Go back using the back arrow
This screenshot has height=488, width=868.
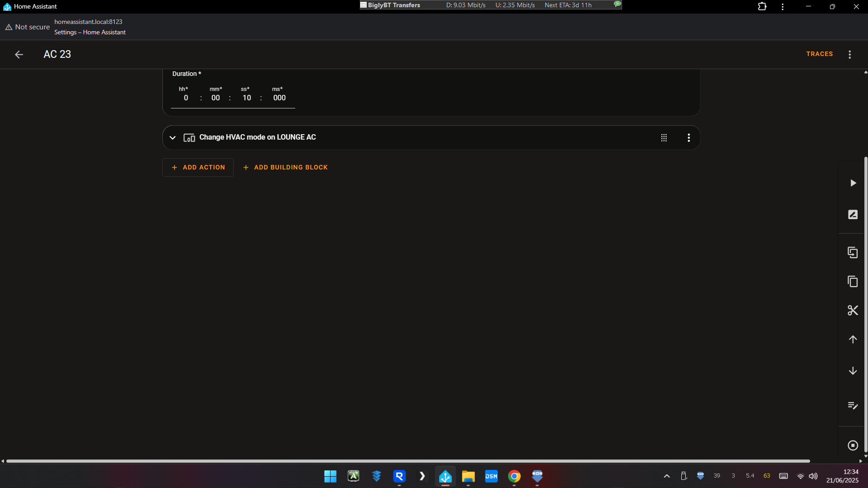(19, 54)
